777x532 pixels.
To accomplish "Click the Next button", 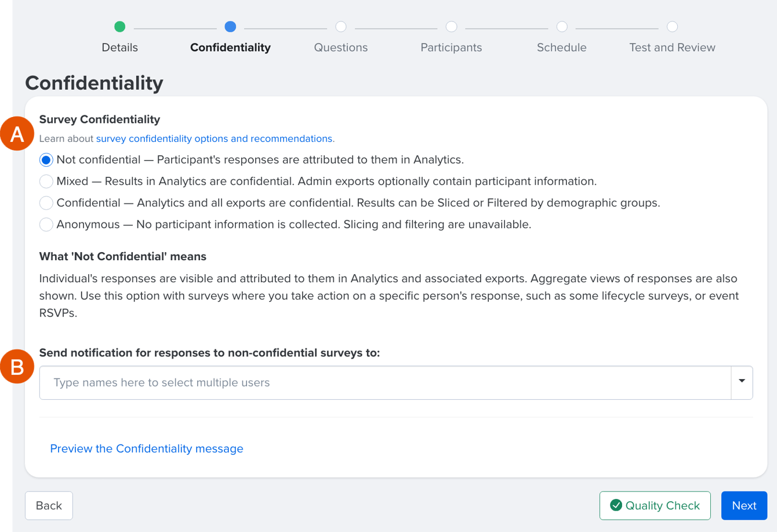I will (744, 505).
